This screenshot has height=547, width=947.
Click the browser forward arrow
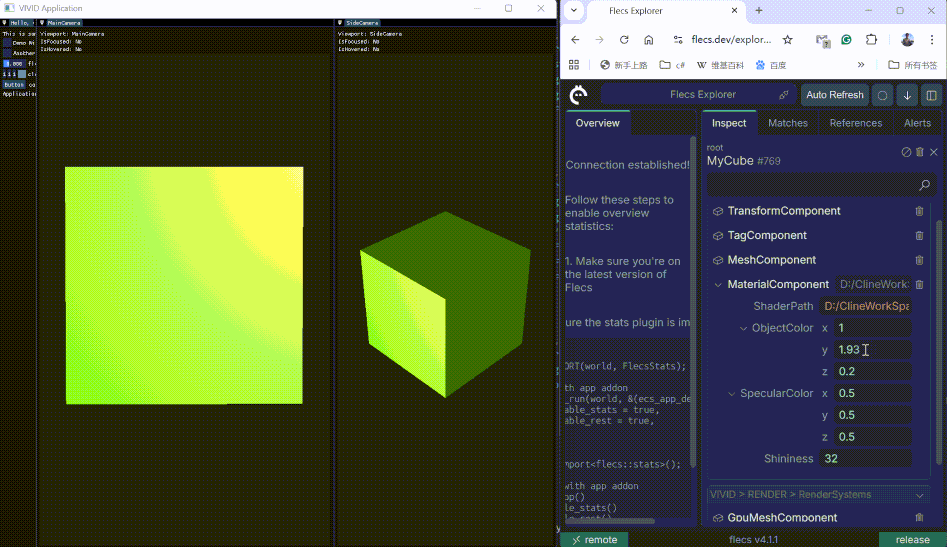pos(599,40)
